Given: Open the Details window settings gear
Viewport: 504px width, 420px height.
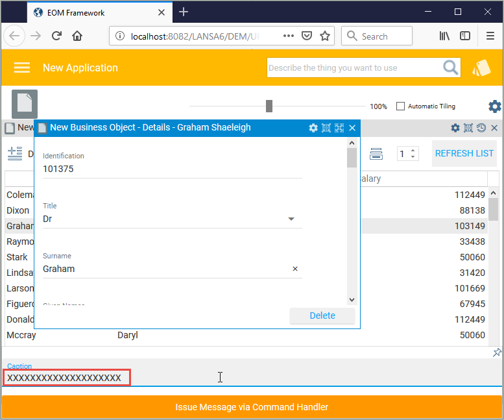Looking at the screenshot, I should [313, 128].
